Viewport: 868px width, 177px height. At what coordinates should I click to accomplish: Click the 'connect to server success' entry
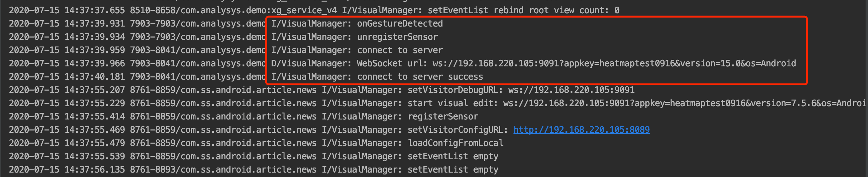pyautogui.click(x=420, y=77)
